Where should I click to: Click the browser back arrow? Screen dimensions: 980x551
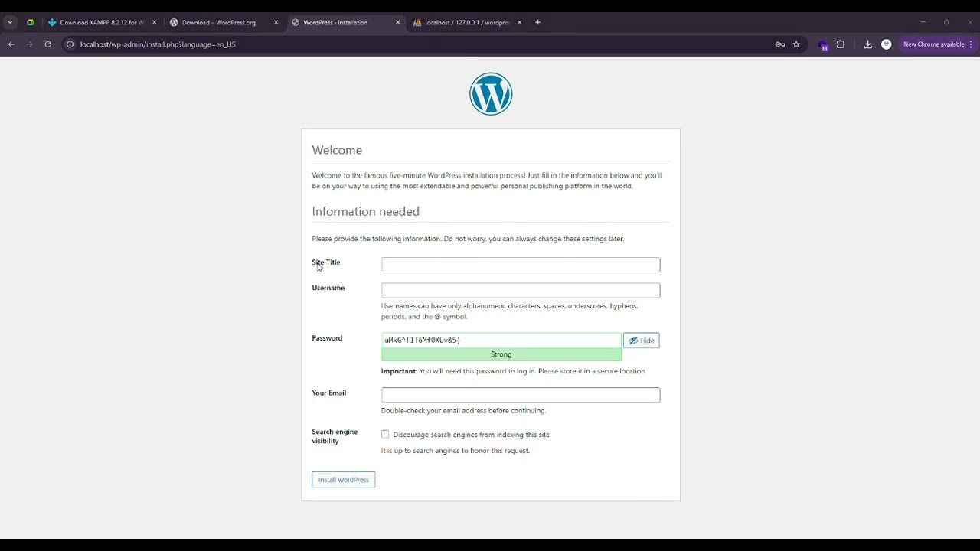[x=11, y=44]
